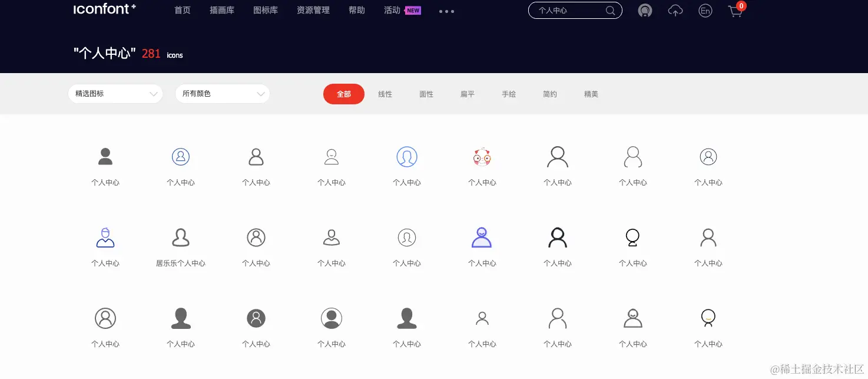Click the opera-mask styled 个人中心 icon

point(482,157)
